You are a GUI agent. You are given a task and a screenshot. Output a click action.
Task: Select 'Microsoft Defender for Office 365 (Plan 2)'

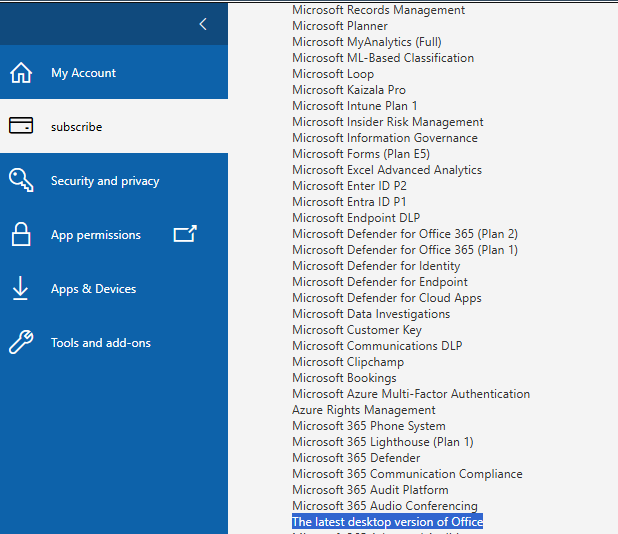(405, 234)
